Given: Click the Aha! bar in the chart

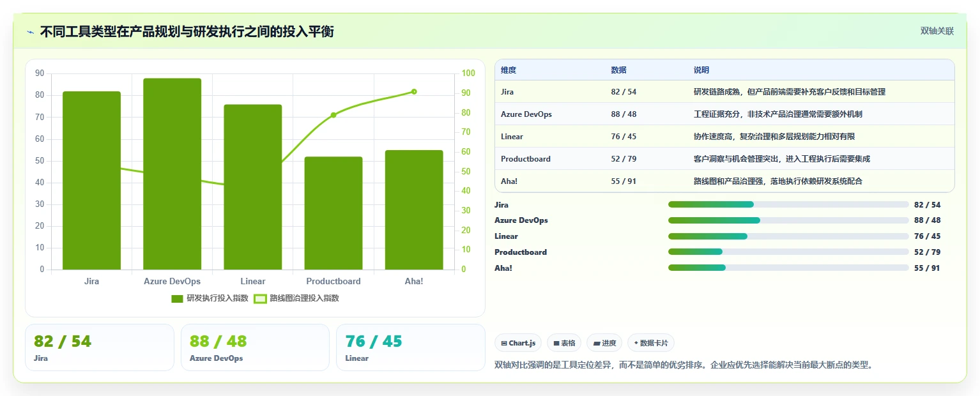Looking at the screenshot, I should [x=414, y=210].
